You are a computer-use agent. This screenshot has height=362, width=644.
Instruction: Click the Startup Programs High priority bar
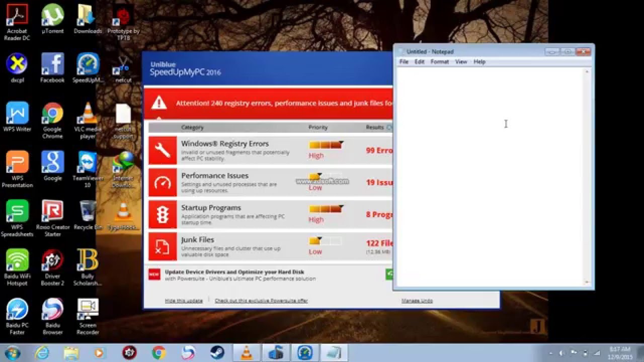point(326,209)
